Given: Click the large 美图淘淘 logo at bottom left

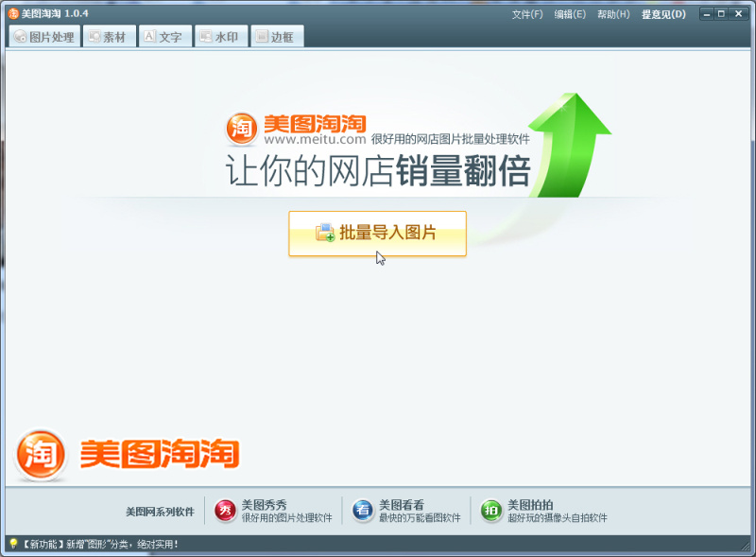Looking at the screenshot, I should point(128,454).
